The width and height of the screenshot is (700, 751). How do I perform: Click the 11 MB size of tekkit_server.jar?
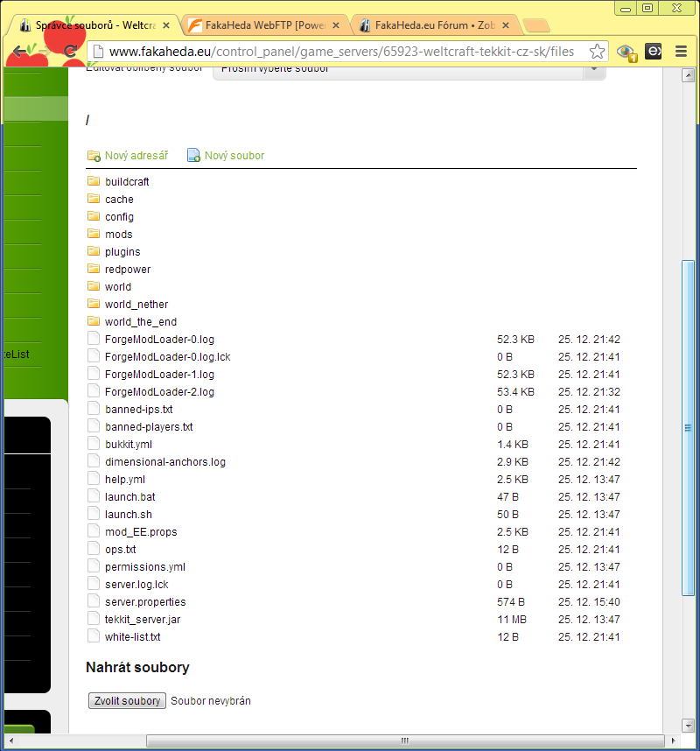tap(512, 620)
